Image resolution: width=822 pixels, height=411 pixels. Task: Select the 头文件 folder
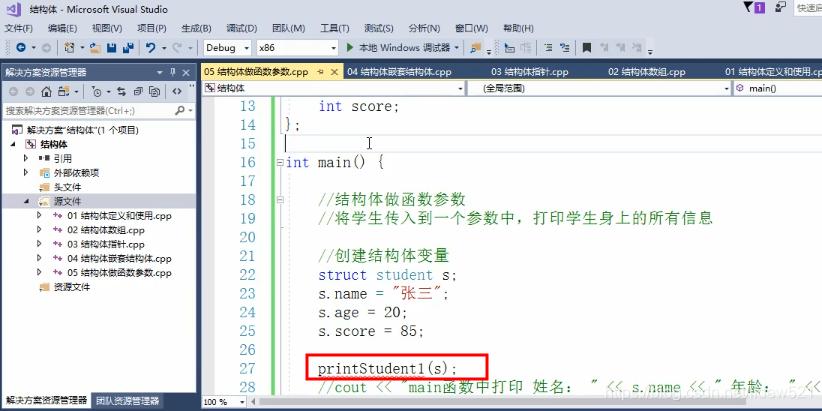point(67,187)
